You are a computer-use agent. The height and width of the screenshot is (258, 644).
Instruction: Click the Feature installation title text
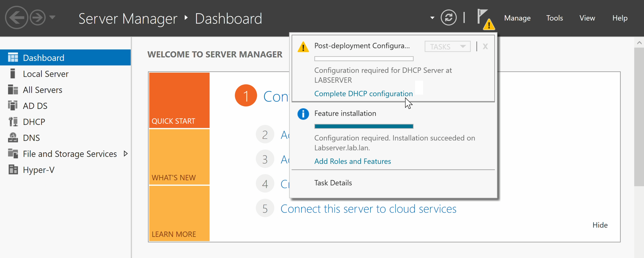[x=345, y=113]
